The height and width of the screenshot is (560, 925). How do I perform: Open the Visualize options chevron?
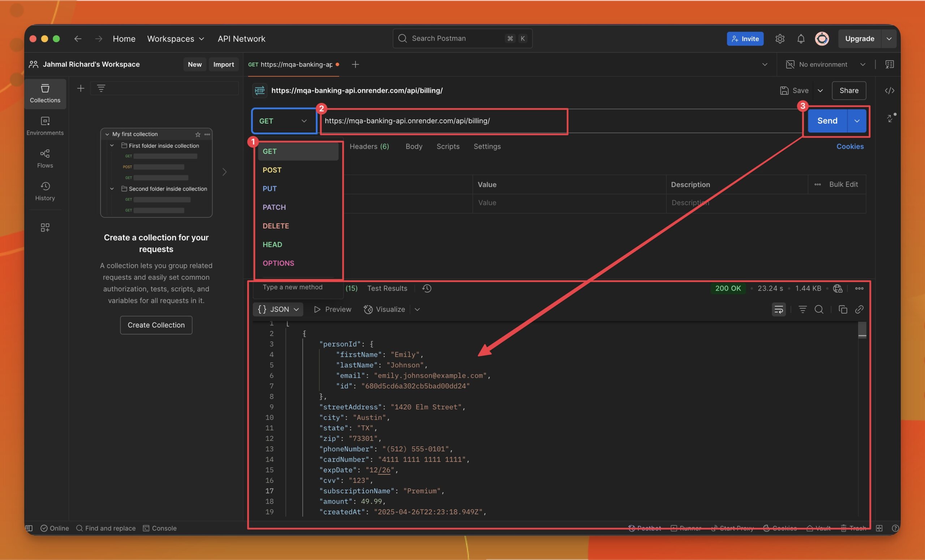417,309
